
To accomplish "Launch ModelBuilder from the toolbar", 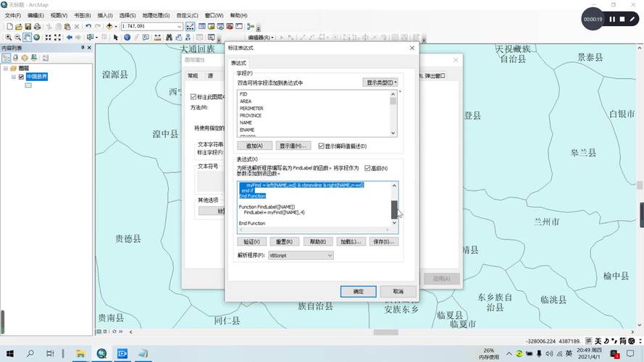I will (x=250, y=27).
